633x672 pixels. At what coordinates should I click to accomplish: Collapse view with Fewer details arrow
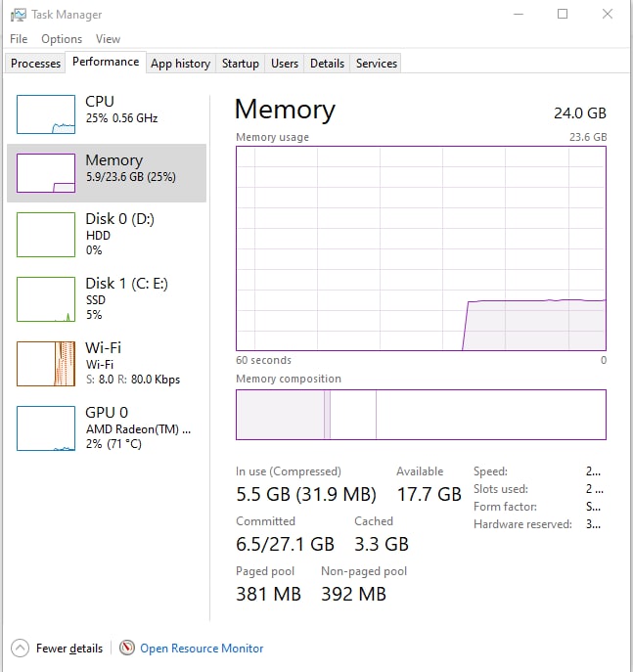point(20,648)
